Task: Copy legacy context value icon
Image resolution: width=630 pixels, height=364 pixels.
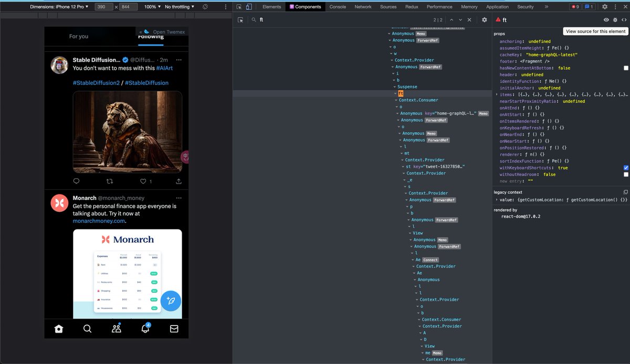Action: [625, 192]
